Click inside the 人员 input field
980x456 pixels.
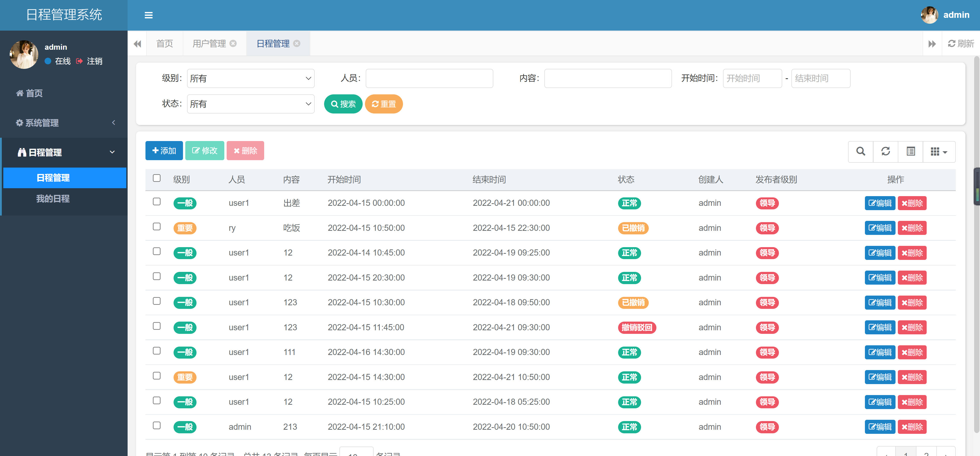429,78
